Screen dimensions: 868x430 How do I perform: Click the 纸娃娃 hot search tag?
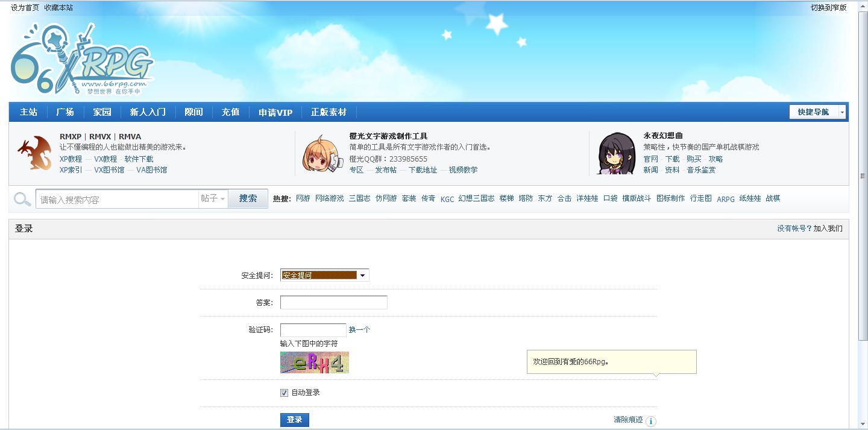750,198
